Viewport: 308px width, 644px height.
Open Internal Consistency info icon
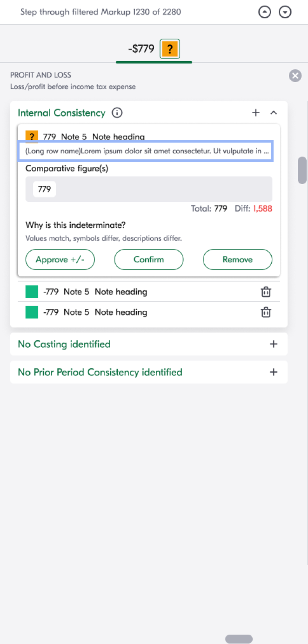pos(117,113)
